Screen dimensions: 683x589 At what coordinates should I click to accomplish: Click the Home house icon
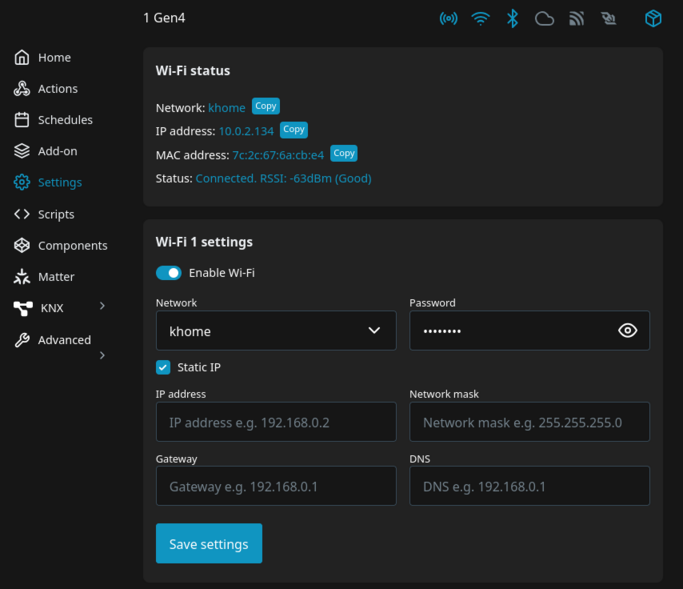[22, 58]
